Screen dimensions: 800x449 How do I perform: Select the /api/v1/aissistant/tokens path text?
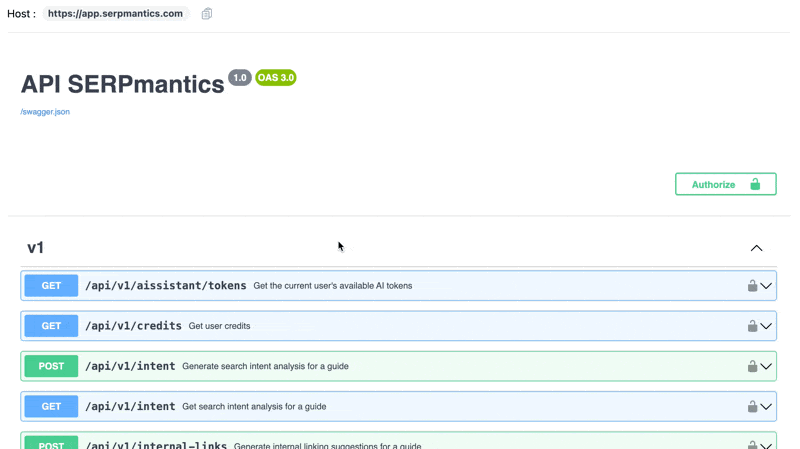(165, 286)
